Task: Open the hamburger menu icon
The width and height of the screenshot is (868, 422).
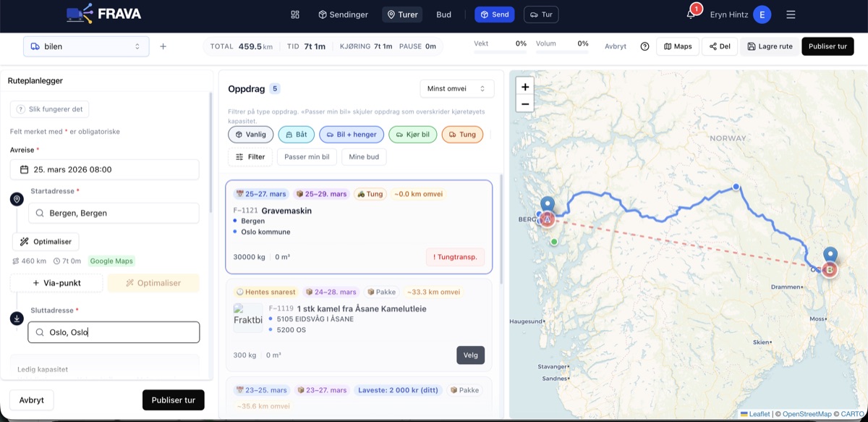Action: (791, 14)
